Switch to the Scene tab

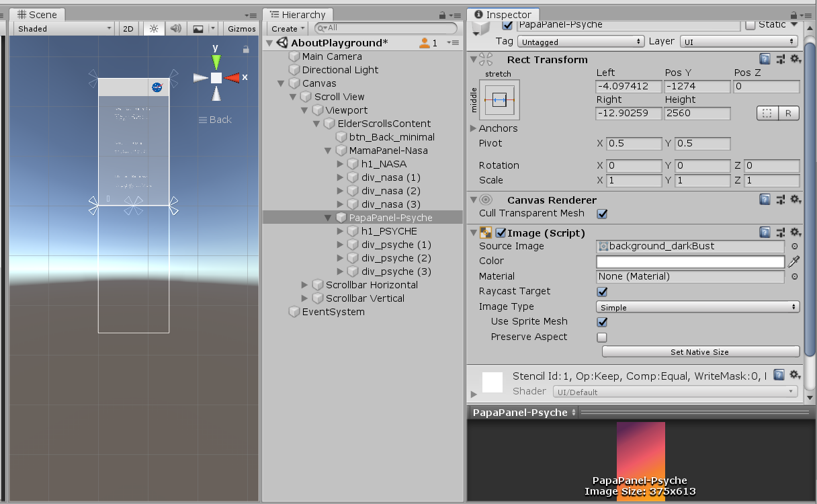38,14
